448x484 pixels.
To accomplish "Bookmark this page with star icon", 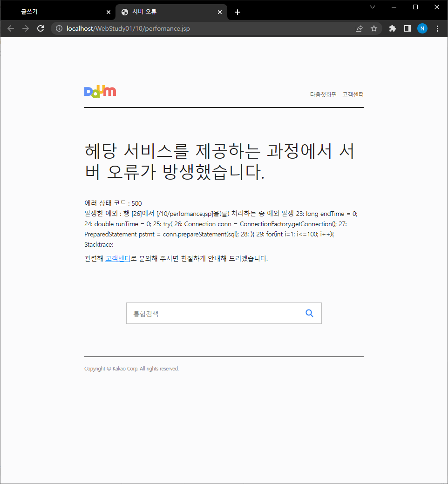I will point(374,28).
